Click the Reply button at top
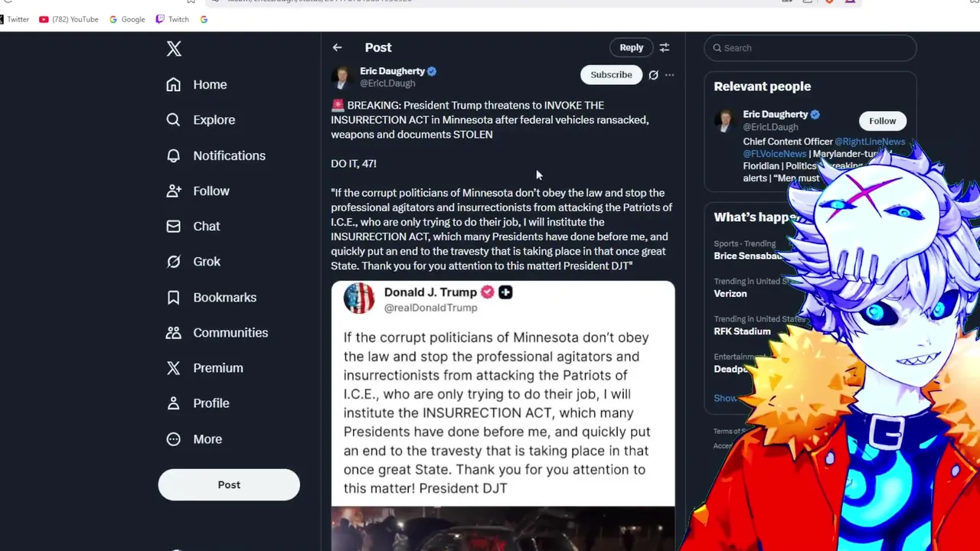980x551 pixels. (x=631, y=47)
